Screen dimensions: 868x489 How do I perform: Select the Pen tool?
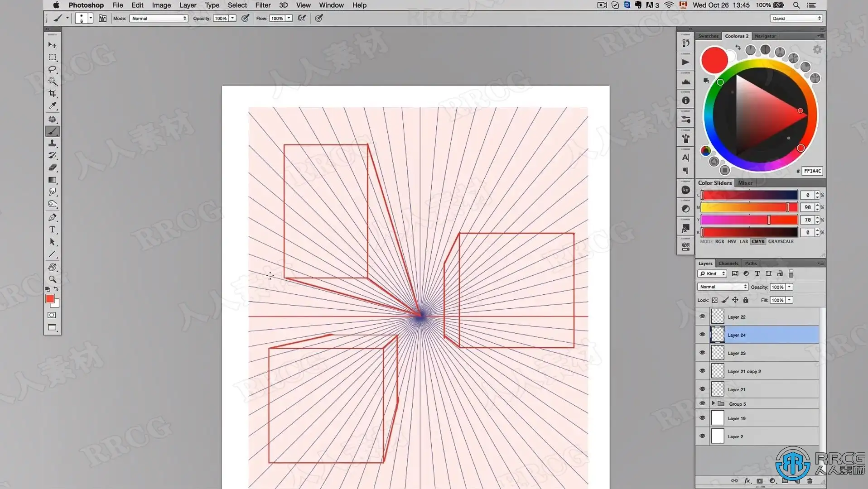coord(53,217)
